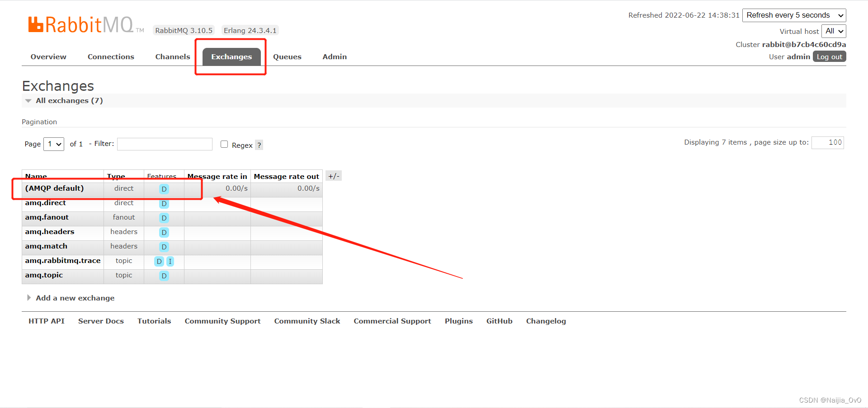Switch to the Channels tab
The width and height of the screenshot is (868, 408).
coord(173,57)
